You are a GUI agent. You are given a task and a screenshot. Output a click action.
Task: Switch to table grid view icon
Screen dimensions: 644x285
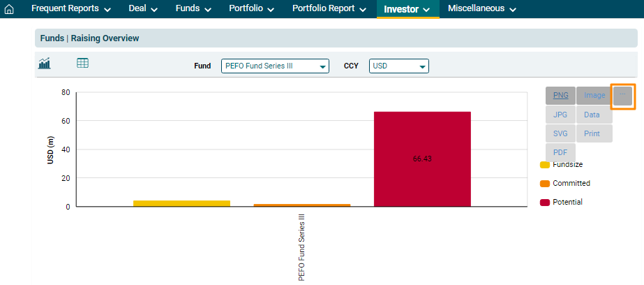click(82, 64)
